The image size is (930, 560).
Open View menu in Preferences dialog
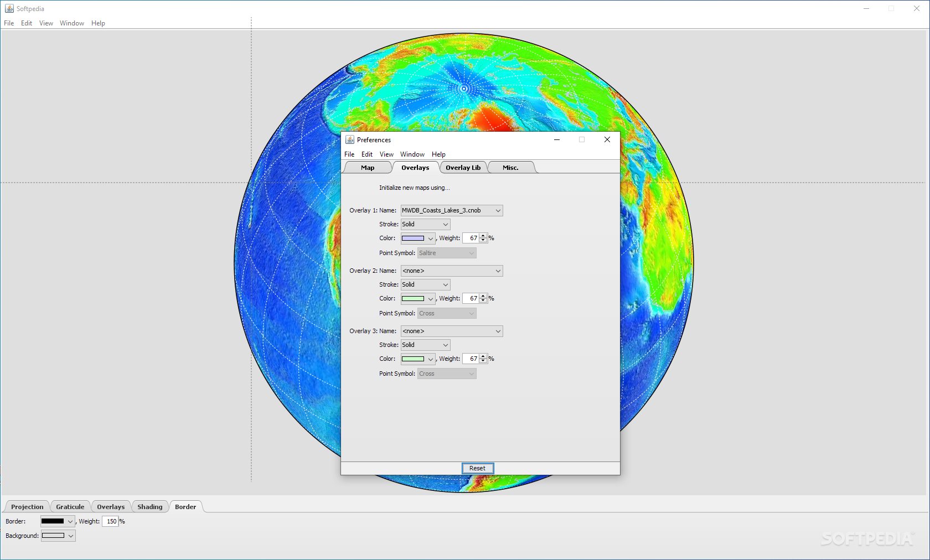tap(386, 154)
